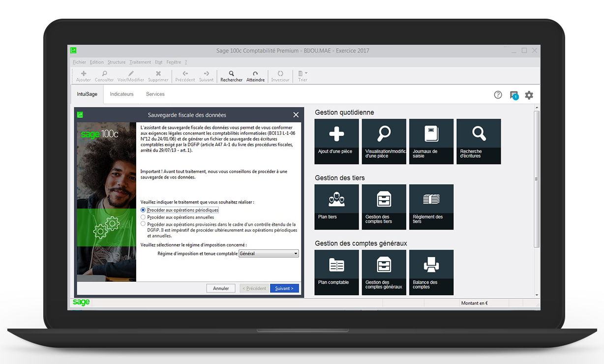This screenshot has height=364, width=604.
Task: Open the Gestion des comptes généraux tile
Action: pos(384,272)
